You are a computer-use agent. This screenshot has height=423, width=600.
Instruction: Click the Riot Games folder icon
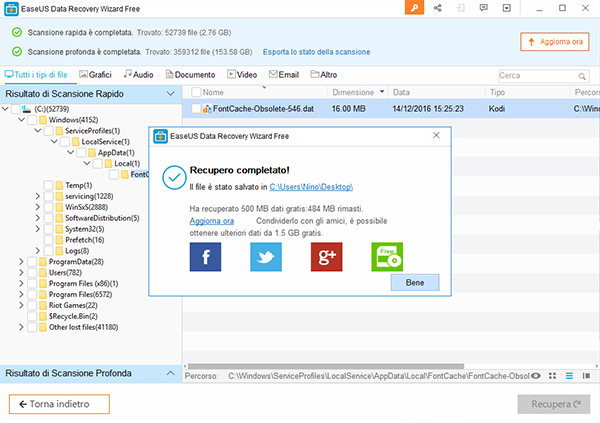[x=43, y=305]
